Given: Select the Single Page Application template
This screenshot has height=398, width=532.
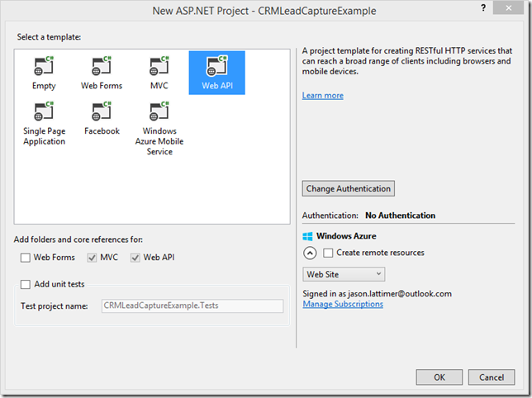Looking at the screenshot, I should 44,123.
